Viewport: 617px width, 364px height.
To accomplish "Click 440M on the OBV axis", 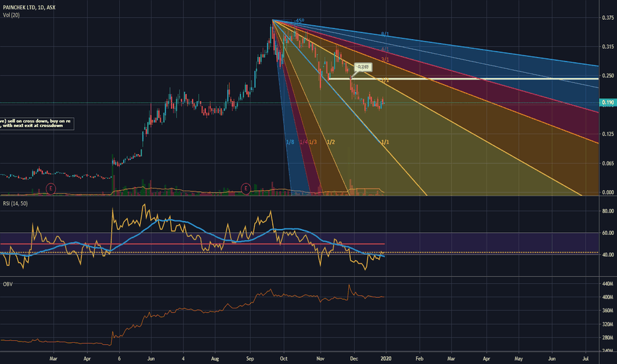I will (x=608, y=284).
